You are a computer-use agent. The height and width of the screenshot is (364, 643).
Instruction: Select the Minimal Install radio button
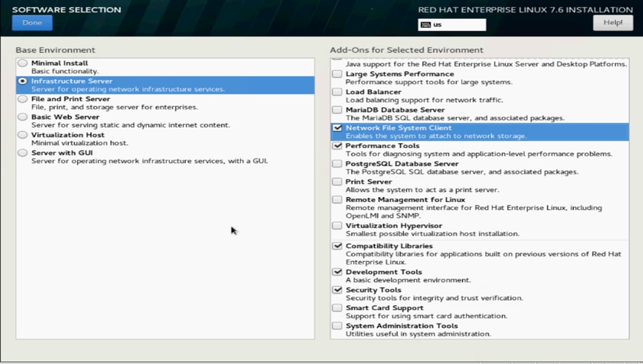pyautogui.click(x=23, y=63)
